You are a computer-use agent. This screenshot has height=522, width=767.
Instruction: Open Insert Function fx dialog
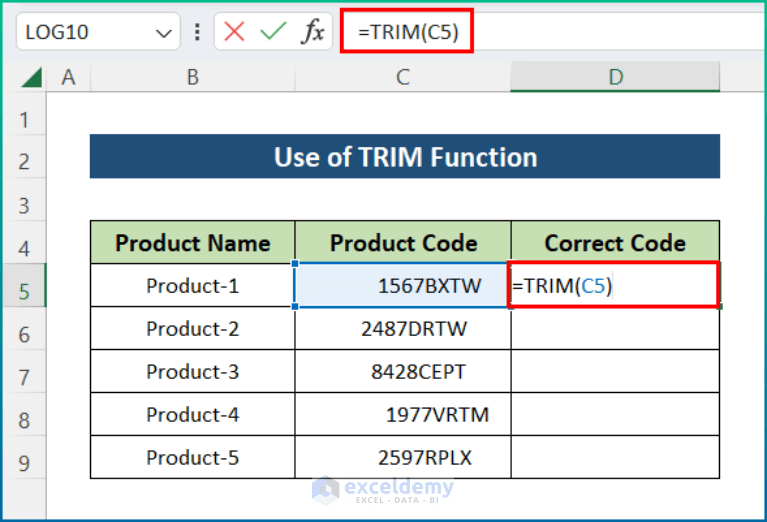313,32
